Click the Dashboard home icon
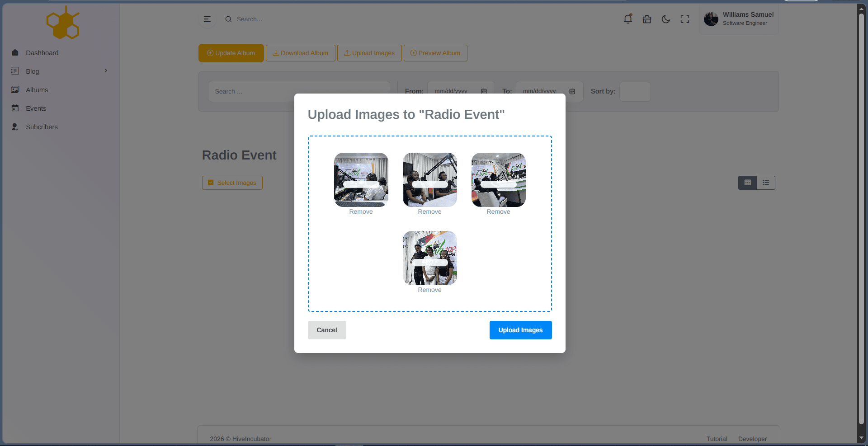Image resolution: width=868 pixels, height=446 pixels. (x=15, y=52)
